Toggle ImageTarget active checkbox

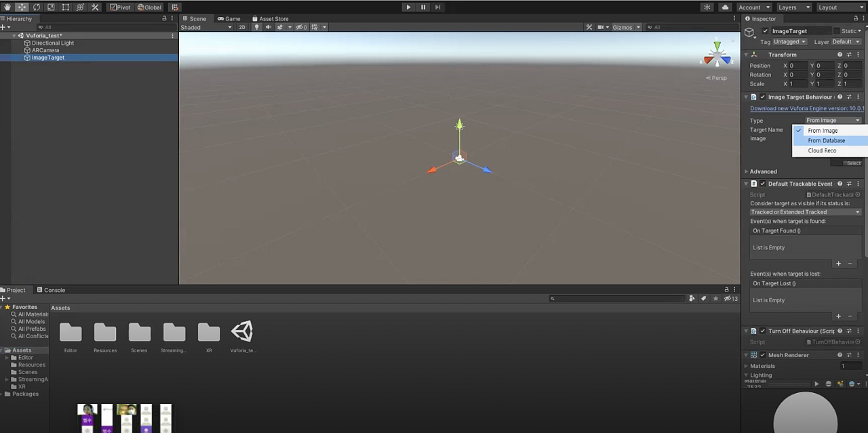tap(766, 31)
